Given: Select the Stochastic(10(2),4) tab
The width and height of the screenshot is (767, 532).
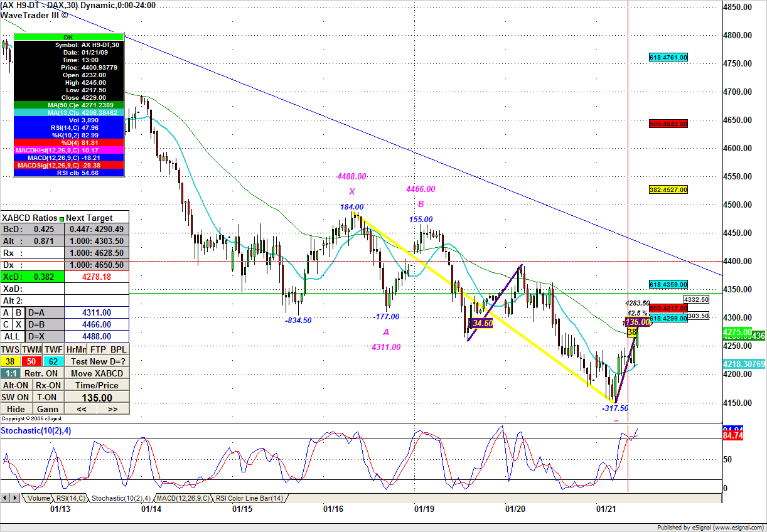Looking at the screenshot, I should [x=120, y=498].
